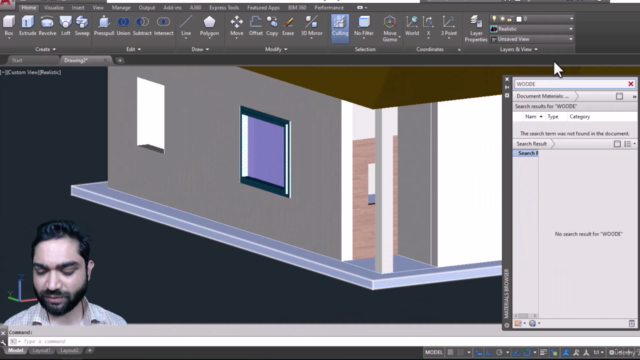Click annotation scale 1:1 in status bar
The width and height of the screenshot is (640, 360).
(598, 352)
